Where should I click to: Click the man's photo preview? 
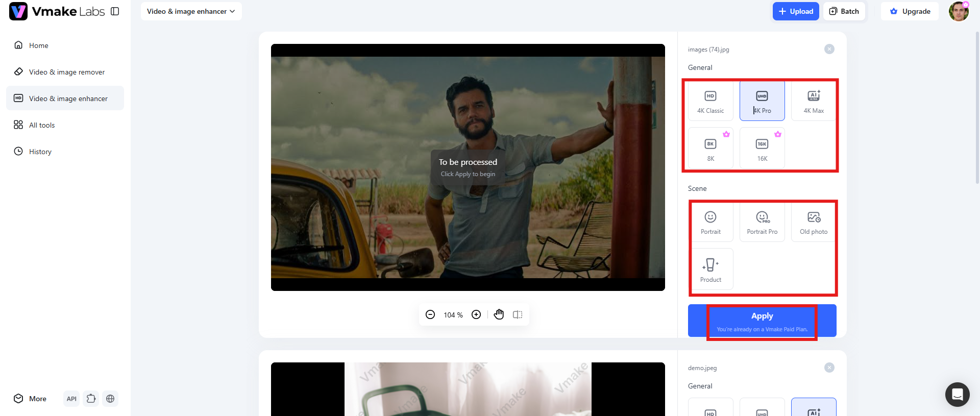coord(468,167)
